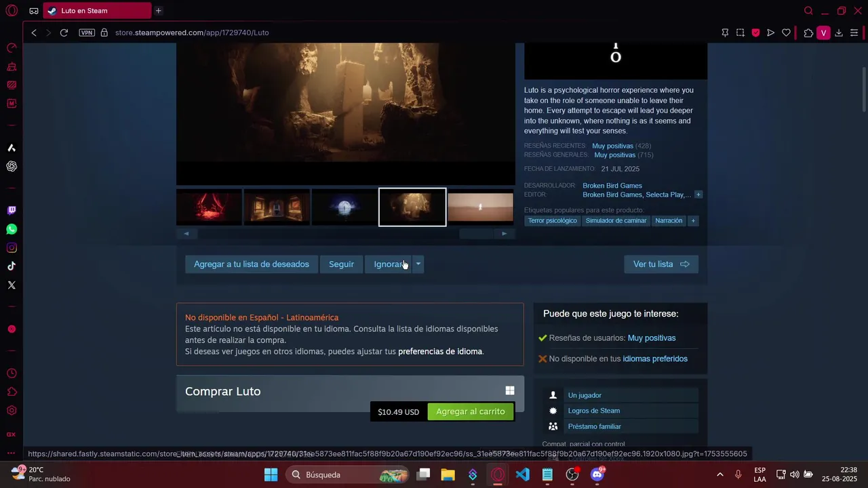The image size is (868, 488).
Task: Select the desert screenshot thumbnail
Action: tap(480, 207)
